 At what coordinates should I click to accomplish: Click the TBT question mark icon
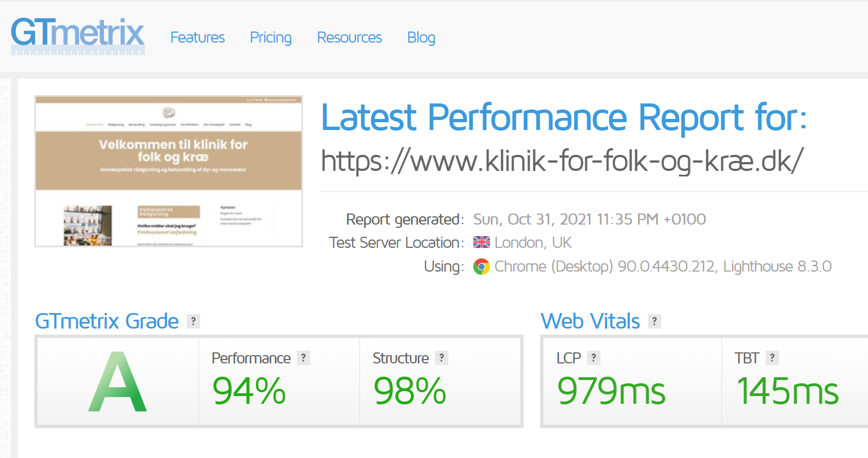click(772, 358)
